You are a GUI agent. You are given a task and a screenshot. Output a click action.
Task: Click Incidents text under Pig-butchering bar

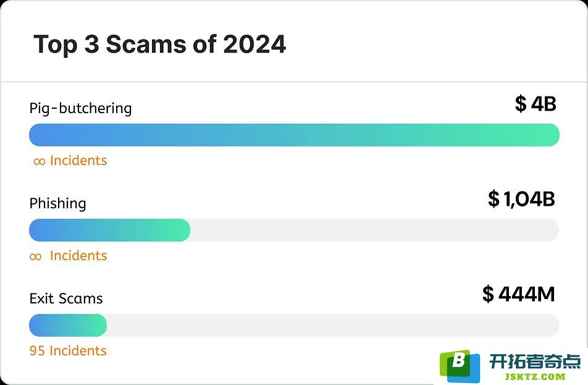(x=78, y=161)
